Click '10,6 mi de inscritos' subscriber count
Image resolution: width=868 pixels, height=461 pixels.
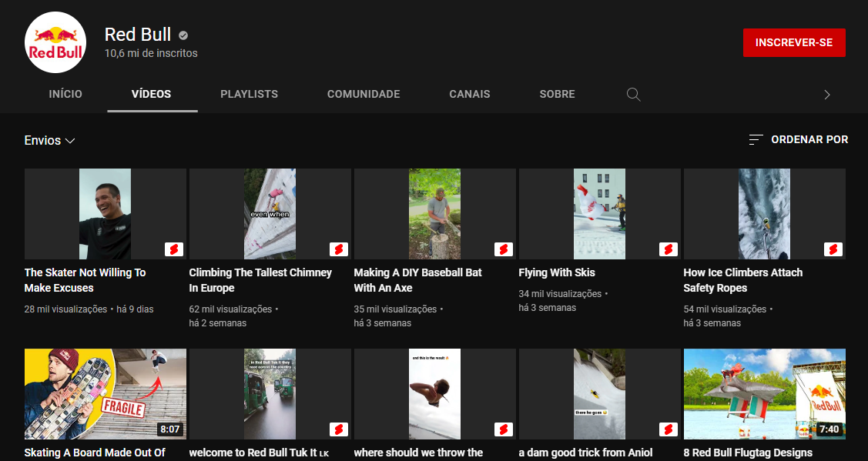point(151,54)
